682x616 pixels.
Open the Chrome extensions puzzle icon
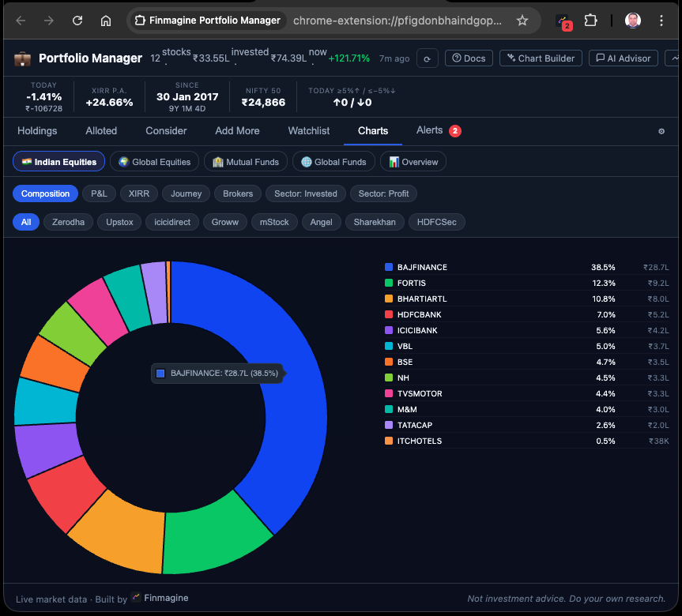click(x=590, y=21)
